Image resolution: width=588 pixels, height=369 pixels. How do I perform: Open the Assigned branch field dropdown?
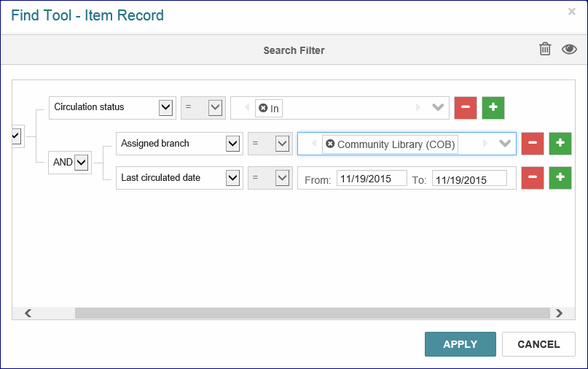pos(232,144)
